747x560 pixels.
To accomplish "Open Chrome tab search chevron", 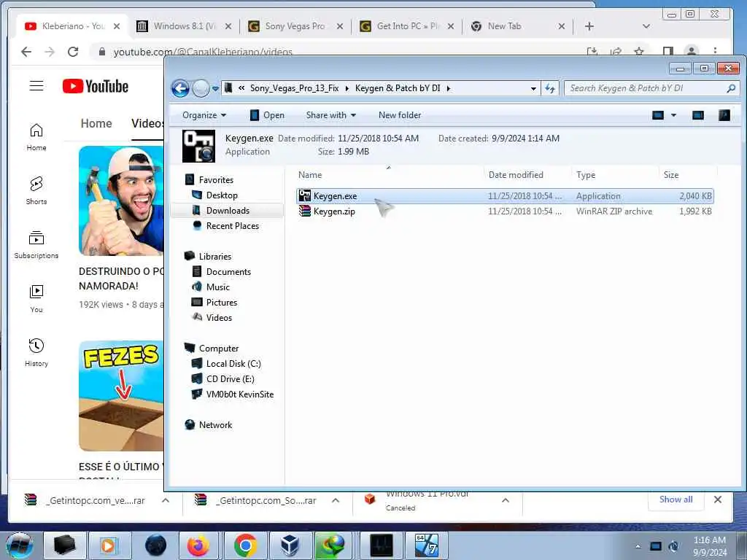I will click(x=646, y=26).
